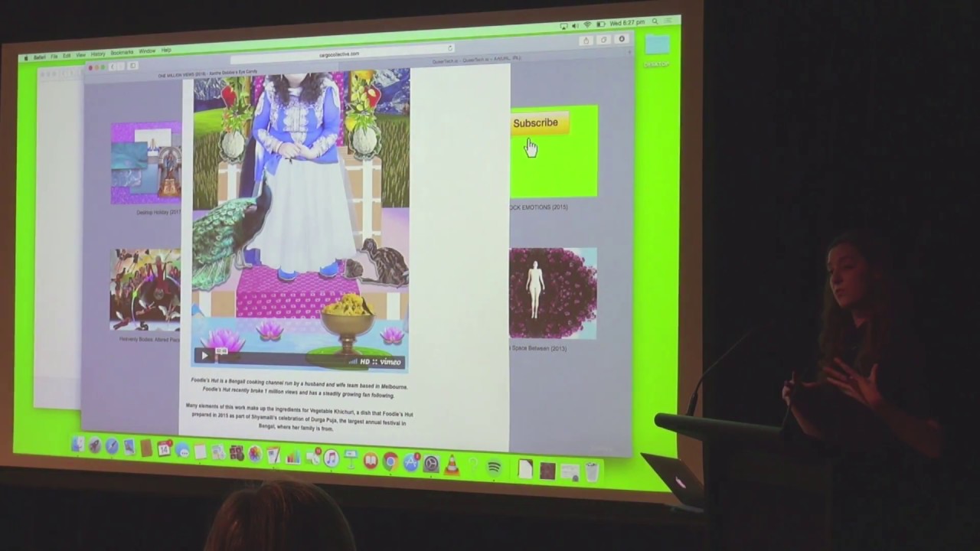Click the volume icon in the menu bar

point(575,25)
